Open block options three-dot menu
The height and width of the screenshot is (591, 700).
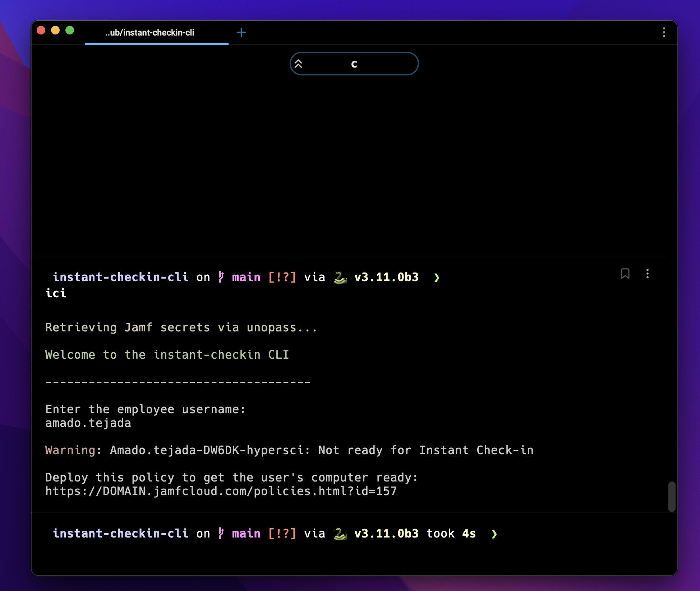(647, 274)
